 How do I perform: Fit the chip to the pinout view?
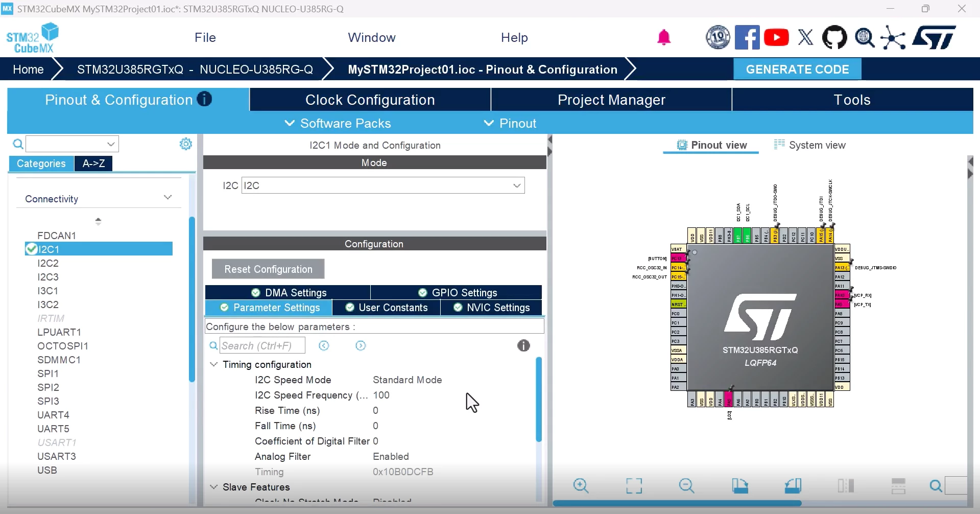[634, 485]
